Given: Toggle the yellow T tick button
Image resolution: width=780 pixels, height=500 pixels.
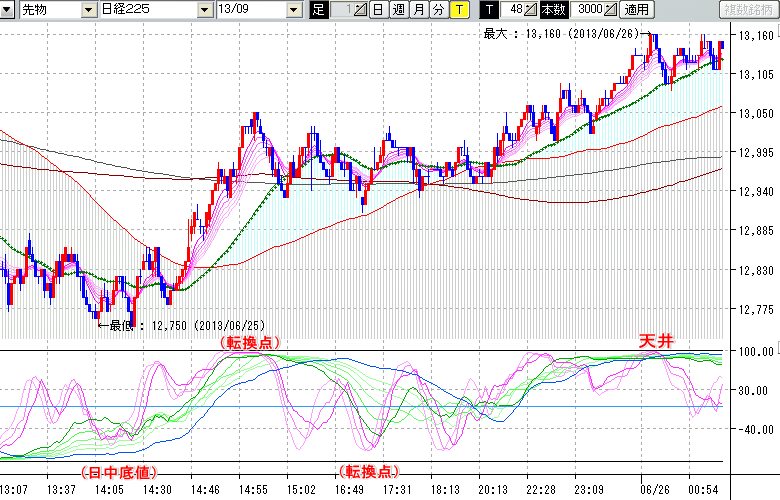Looking at the screenshot, I should [x=458, y=10].
